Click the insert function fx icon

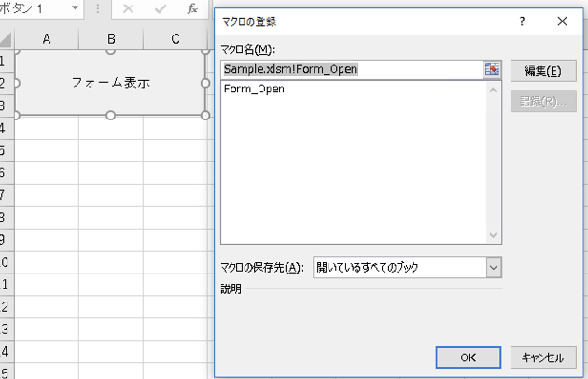tap(192, 8)
